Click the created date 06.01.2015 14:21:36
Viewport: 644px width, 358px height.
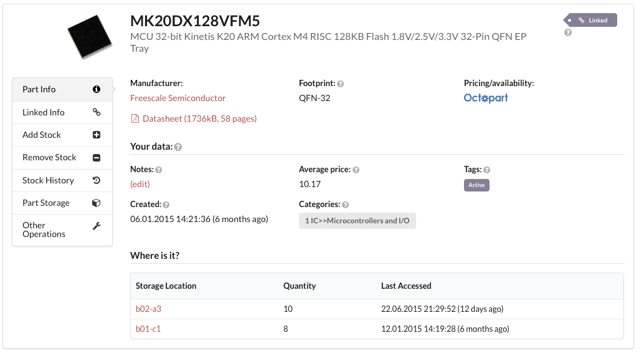coord(171,219)
